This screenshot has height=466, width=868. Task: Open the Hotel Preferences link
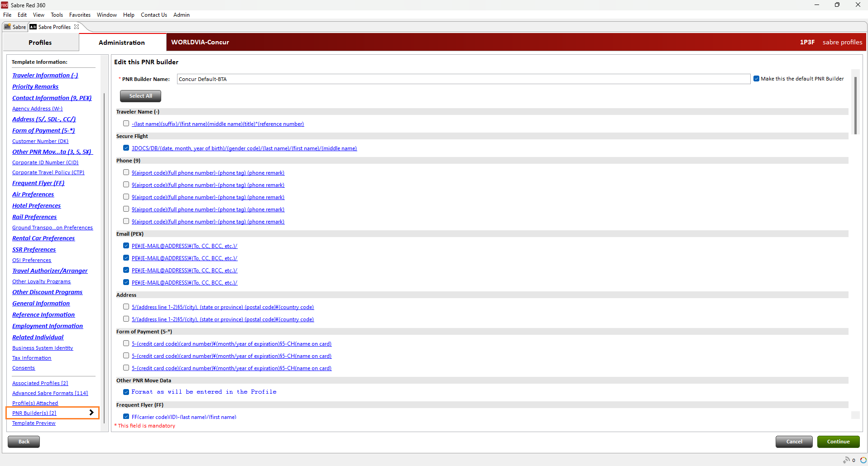pos(36,206)
